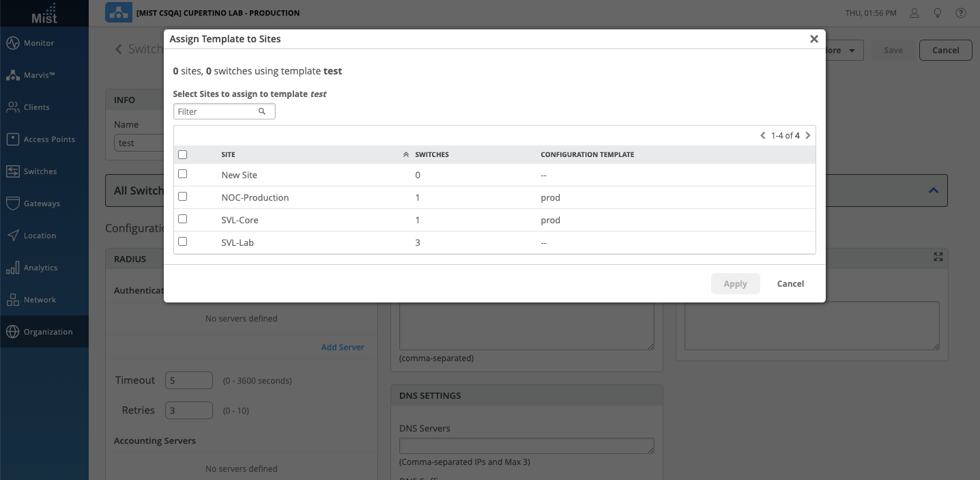Collapse the All Switches section chevron

pos(934,190)
